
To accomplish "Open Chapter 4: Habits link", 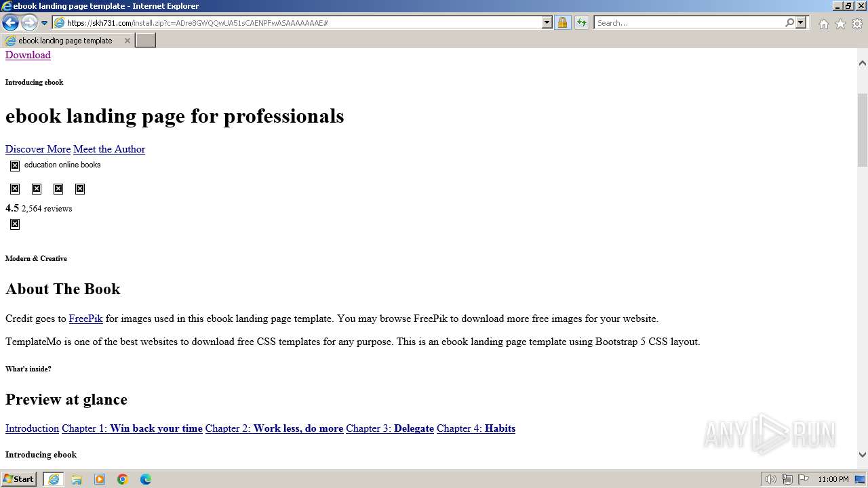I will [x=476, y=428].
